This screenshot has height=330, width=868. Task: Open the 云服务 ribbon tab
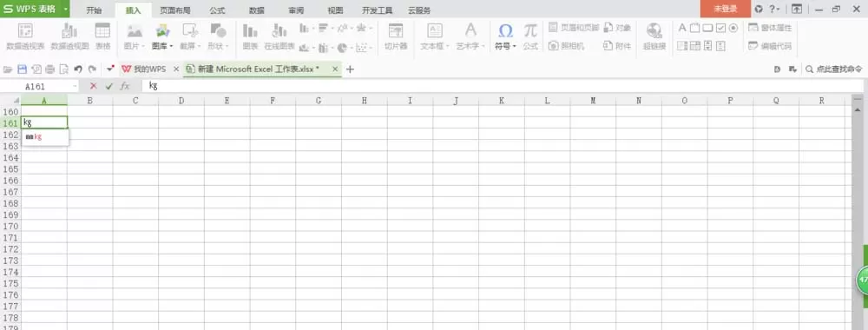(419, 10)
